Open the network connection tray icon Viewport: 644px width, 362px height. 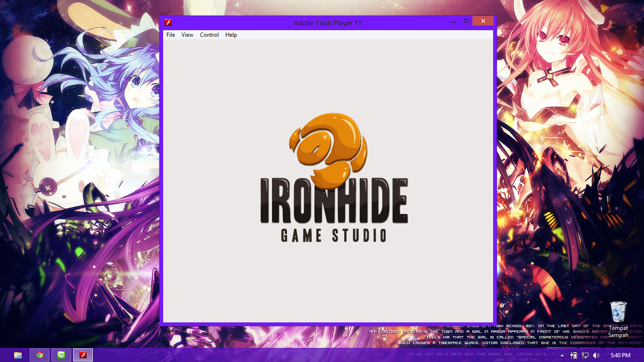coord(585,355)
